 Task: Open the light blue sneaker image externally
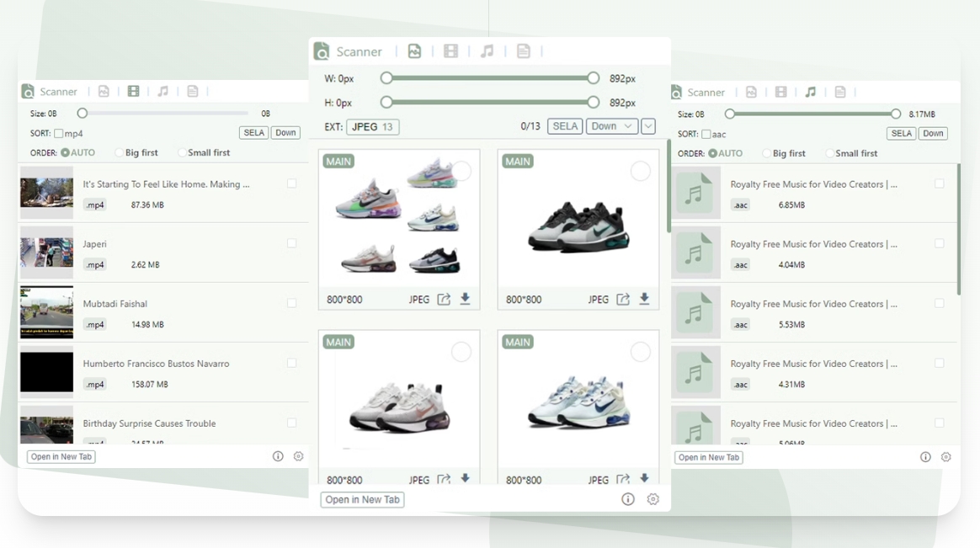pyautogui.click(x=623, y=479)
